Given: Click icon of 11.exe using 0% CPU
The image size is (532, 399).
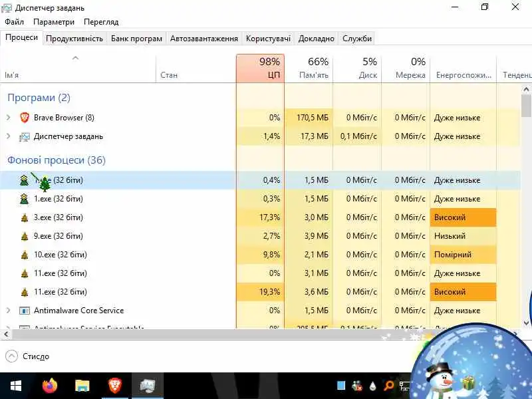Looking at the screenshot, I should 25,273.
